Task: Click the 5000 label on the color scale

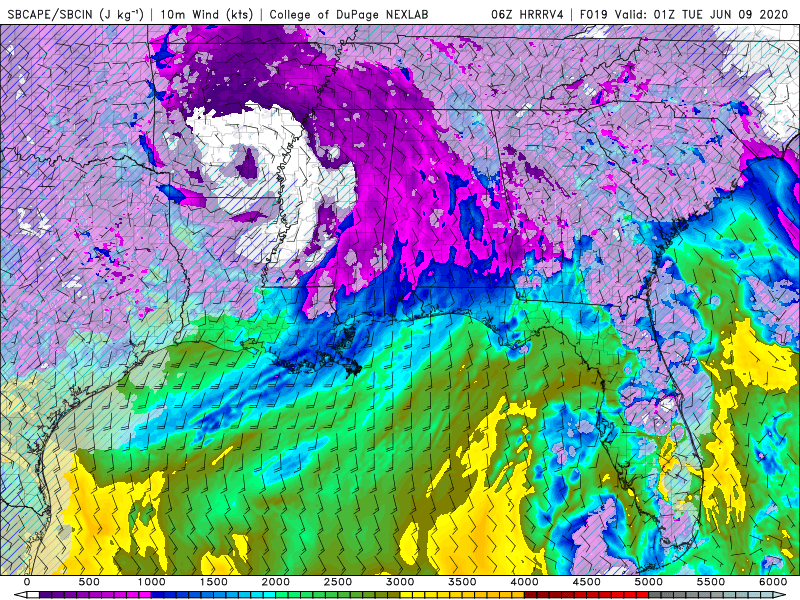Action: (x=649, y=582)
